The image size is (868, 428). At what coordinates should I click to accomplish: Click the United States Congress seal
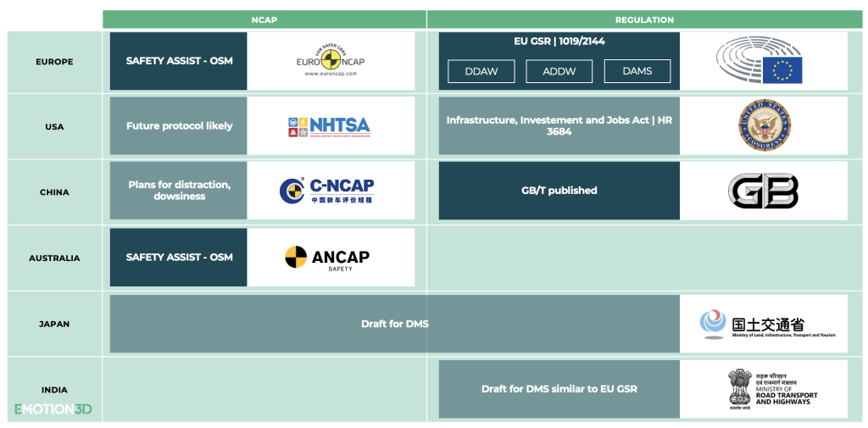tap(765, 125)
